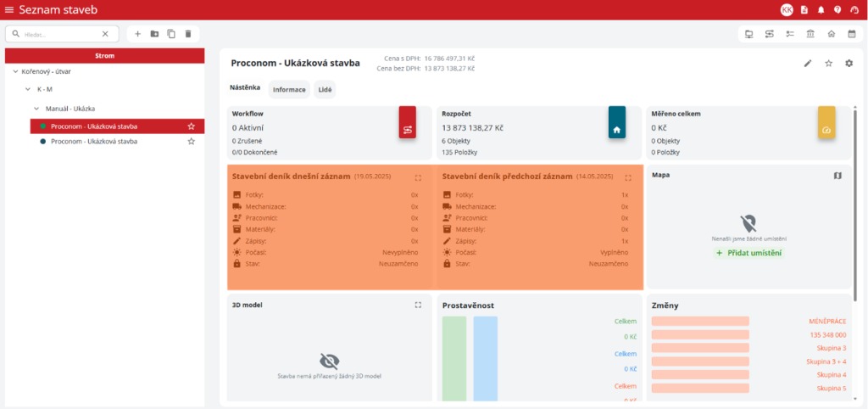Image resolution: width=868 pixels, height=409 pixels.
Task: Toggle favorite star in project header
Action: pyautogui.click(x=828, y=64)
